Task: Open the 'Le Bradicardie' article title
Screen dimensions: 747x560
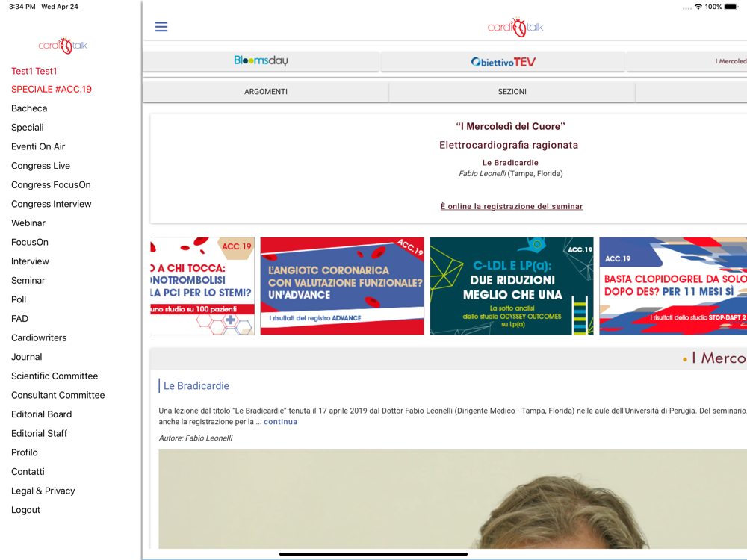Action: click(196, 386)
